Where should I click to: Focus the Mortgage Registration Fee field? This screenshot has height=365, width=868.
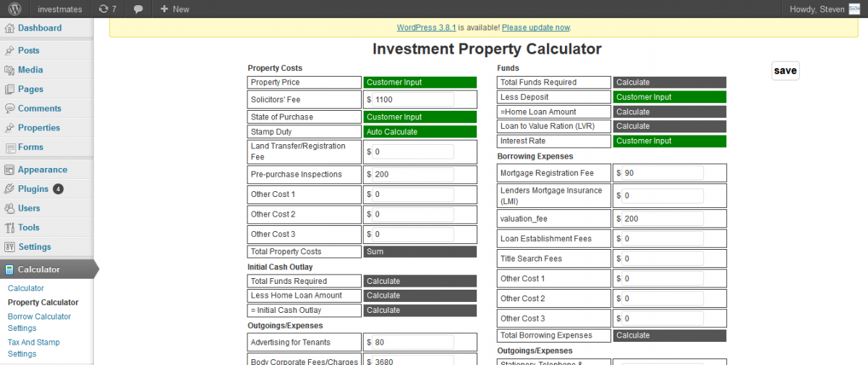click(x=663, y=173)
